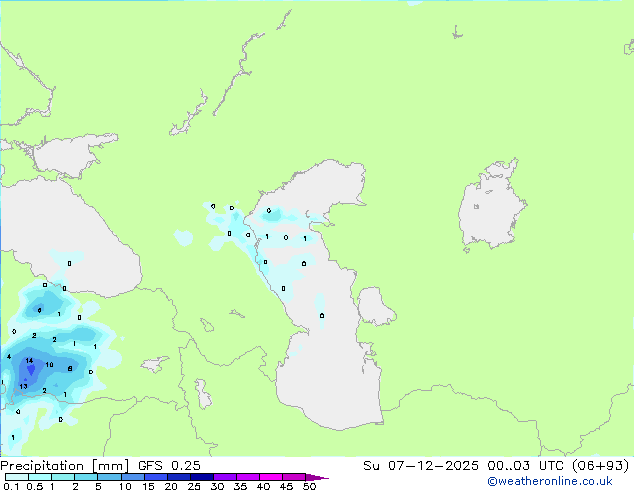Select the 25–30 mm dark navy swatch
Screen dimensions: 634x490
click(x=202, y=477)
